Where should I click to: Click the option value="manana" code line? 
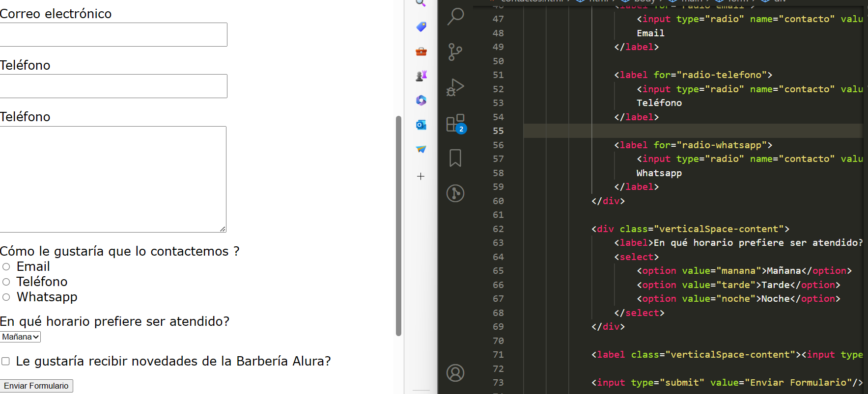tap(744, 271)
